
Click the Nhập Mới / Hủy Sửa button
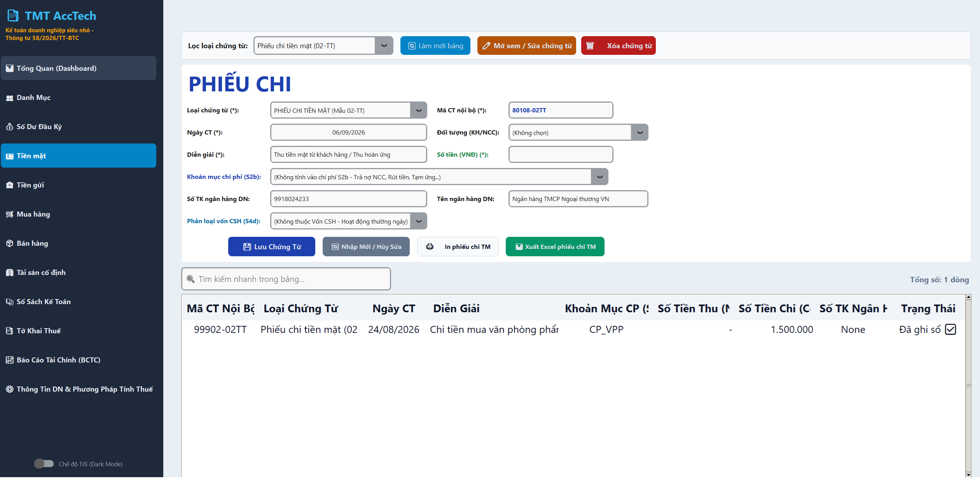tap(366, 247)
